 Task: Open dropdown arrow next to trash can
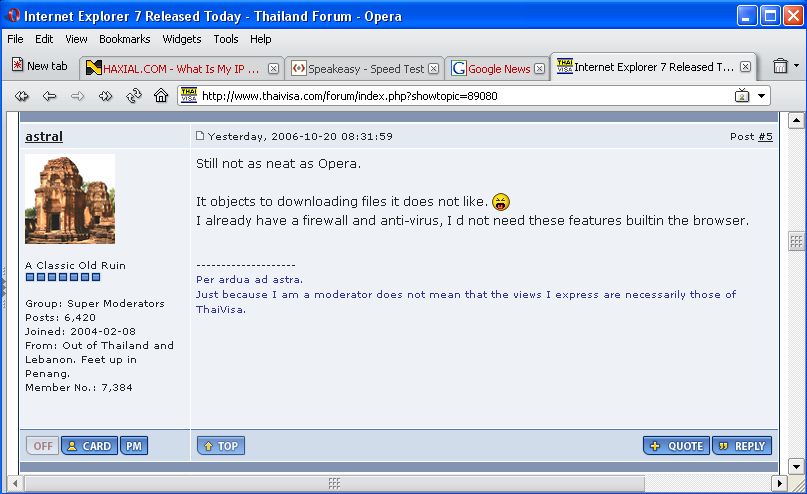[x=796, y=67]
